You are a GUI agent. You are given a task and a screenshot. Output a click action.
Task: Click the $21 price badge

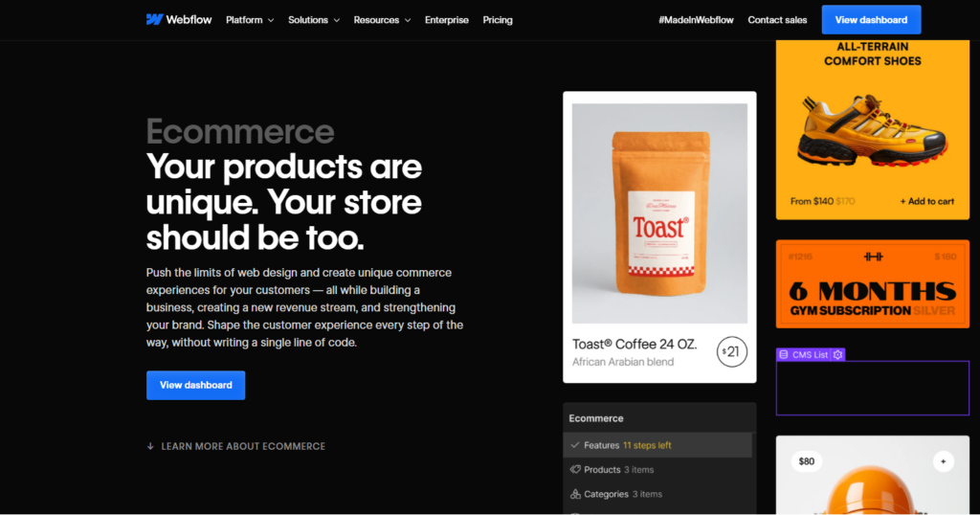tap(732, 352)
